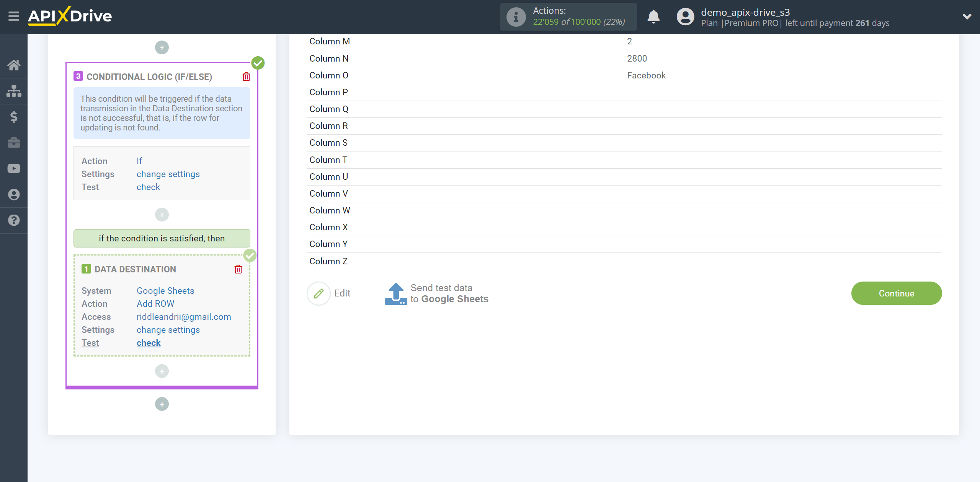This screenshot has height=482, width=980.
Task: Expand the account dropdown chevron
Action: pos(967,16)
